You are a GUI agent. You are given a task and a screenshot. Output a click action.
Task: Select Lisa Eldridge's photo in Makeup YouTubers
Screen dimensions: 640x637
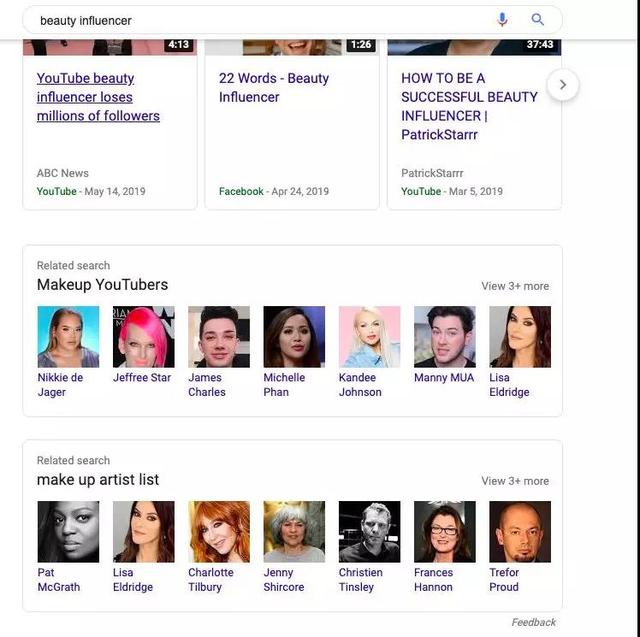[520, 337]
